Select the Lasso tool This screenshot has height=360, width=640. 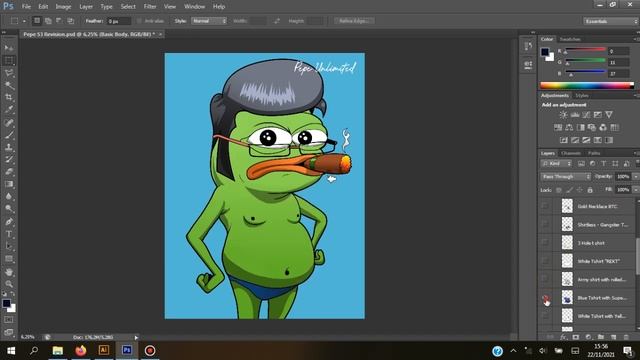tap(9, 73)
